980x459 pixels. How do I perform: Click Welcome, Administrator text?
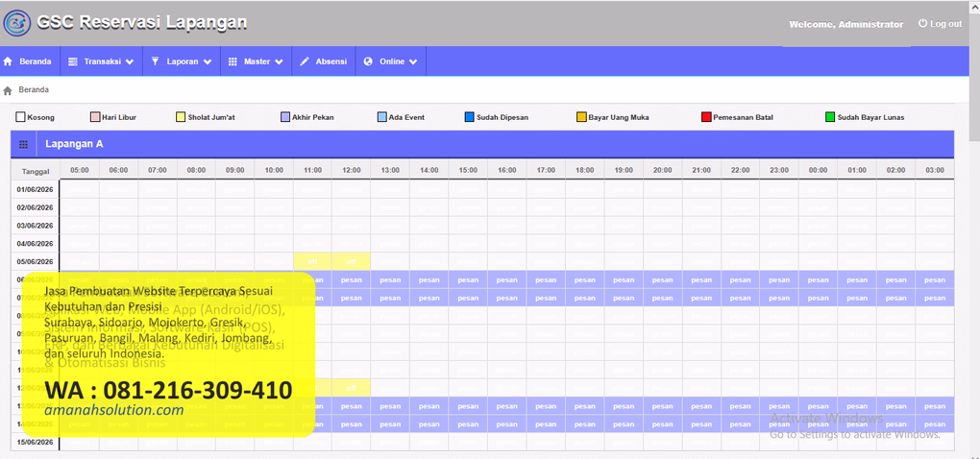[846, 24]
